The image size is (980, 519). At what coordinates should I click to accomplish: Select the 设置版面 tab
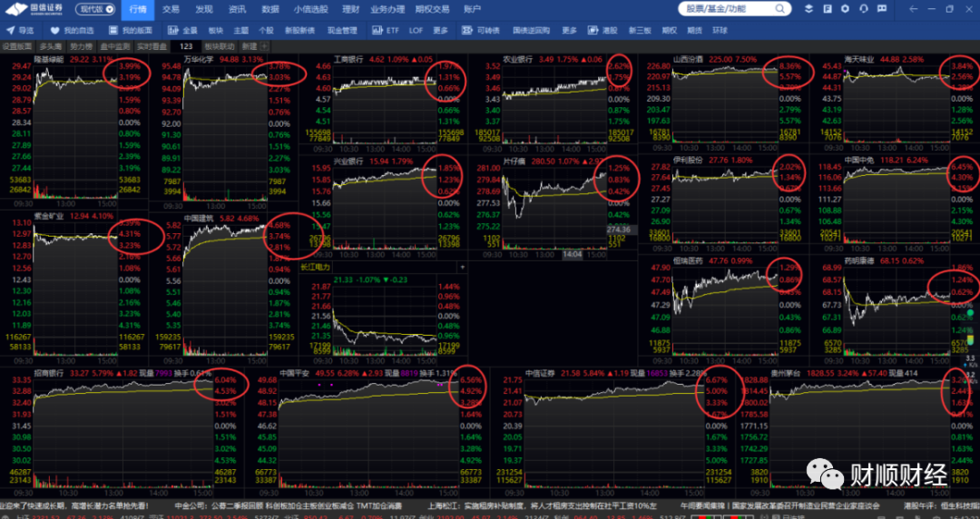pos(17,46)
